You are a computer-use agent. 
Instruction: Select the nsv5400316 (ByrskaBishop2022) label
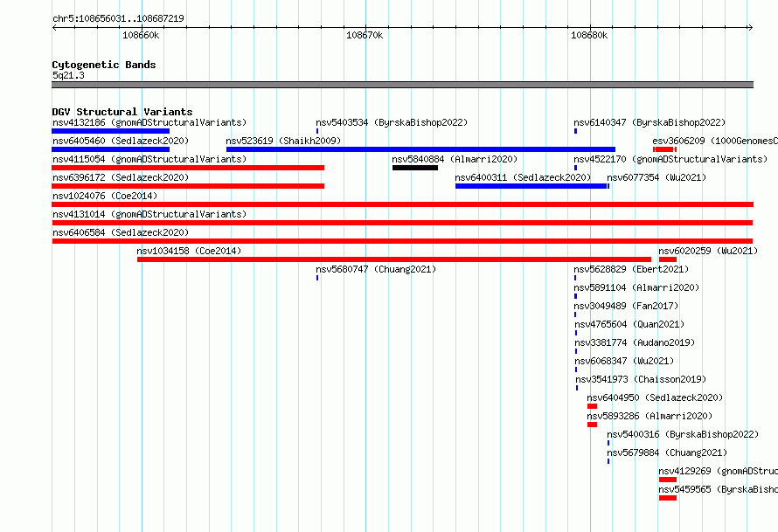pos(683,434)
